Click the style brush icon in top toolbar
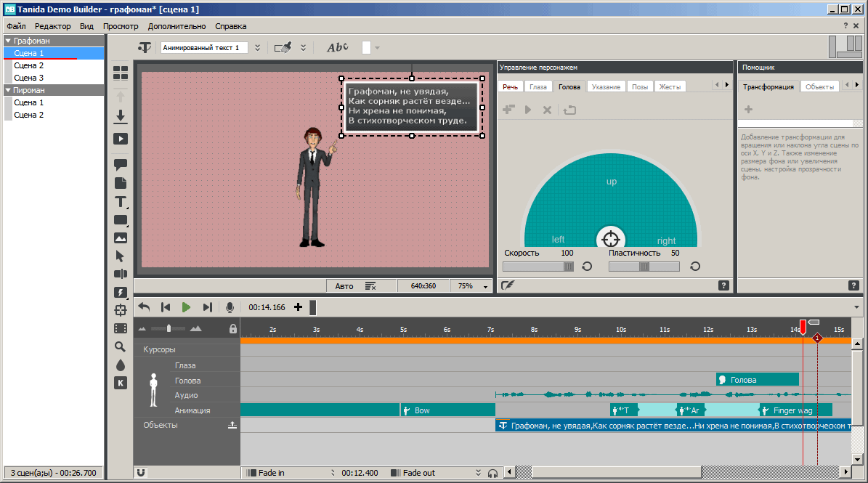868x483 pixels. pyautogui.click(x=283, y=48)
